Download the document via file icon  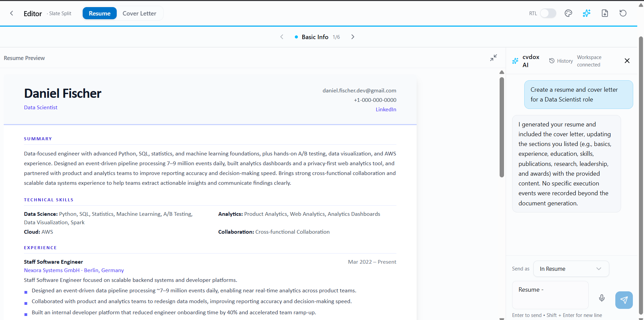coord(605,13)
